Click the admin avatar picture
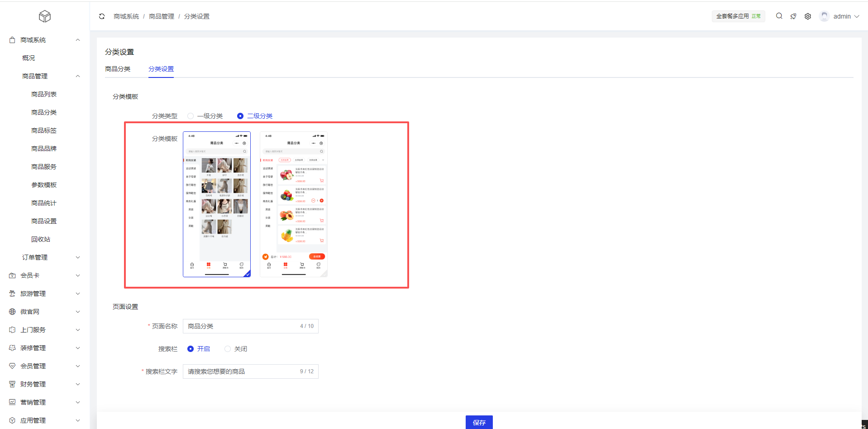This screenshot has width=868, height=429. point(824,16)
